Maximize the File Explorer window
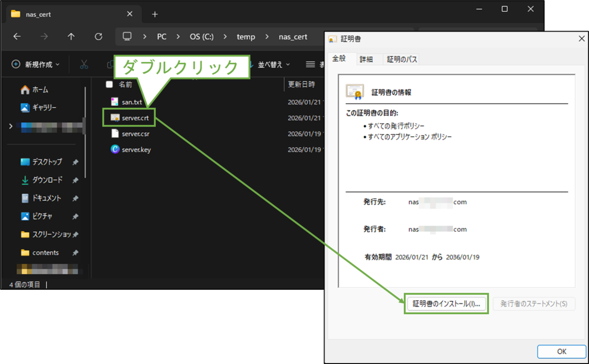Screen dimensions: 589x364 point(504,9)
